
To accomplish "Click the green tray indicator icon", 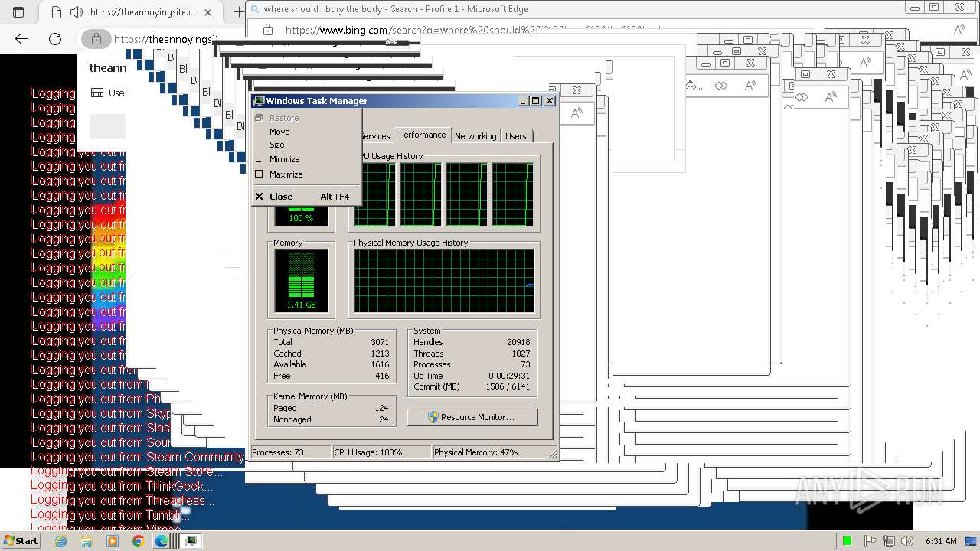I will point(847,541).
